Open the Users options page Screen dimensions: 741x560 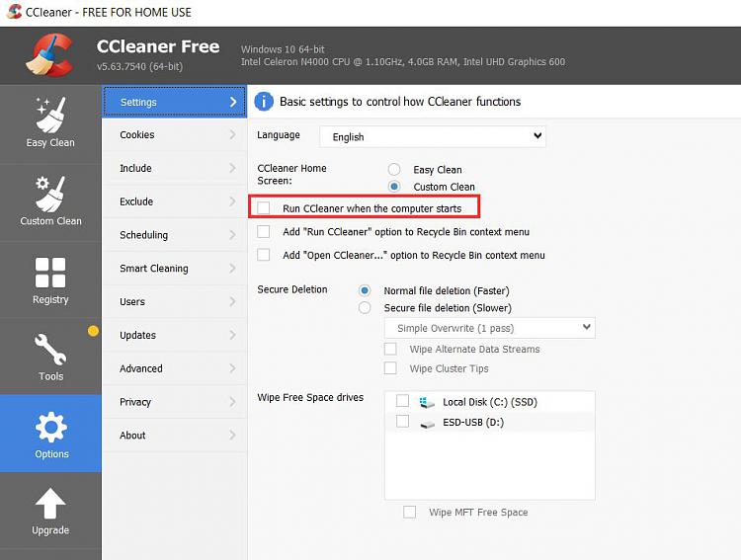point(174,301)
